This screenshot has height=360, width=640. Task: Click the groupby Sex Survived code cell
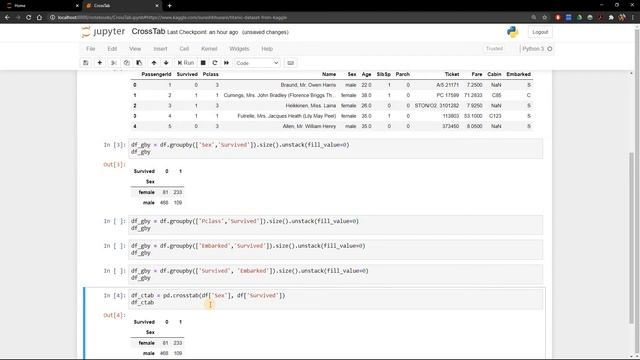coord(336,148)
